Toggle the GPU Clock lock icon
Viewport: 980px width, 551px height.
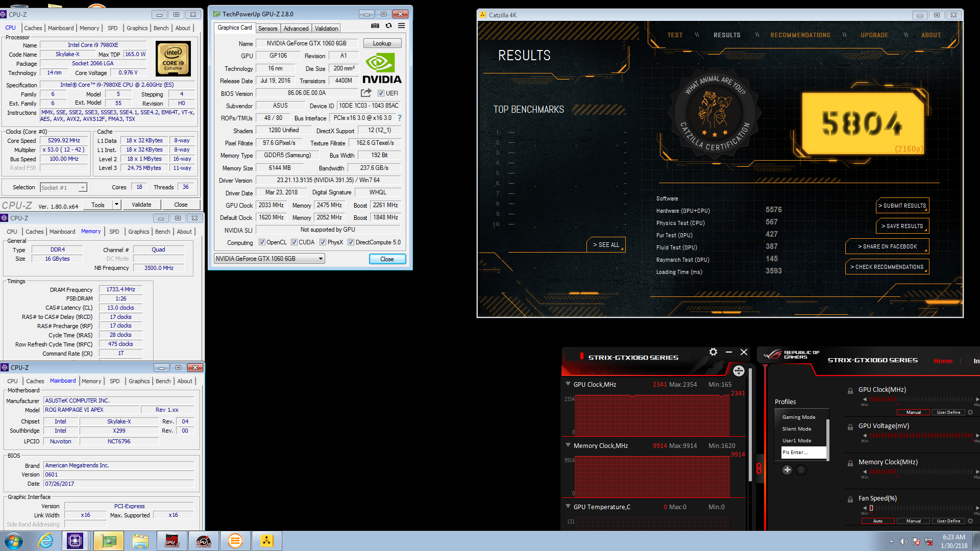(x=850, y=391)
